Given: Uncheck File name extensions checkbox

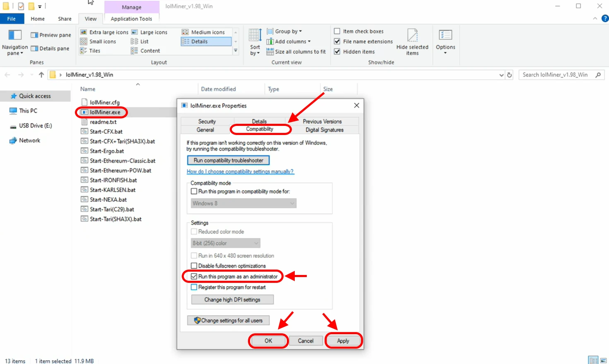Looking at the screenshot, I should 337,41.
